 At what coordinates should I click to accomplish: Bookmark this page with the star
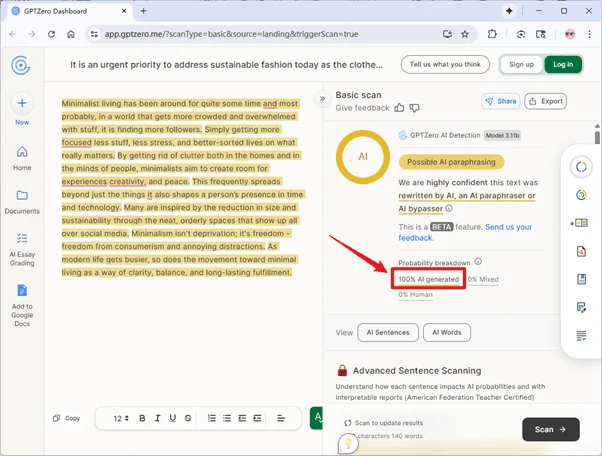(465, 34)
